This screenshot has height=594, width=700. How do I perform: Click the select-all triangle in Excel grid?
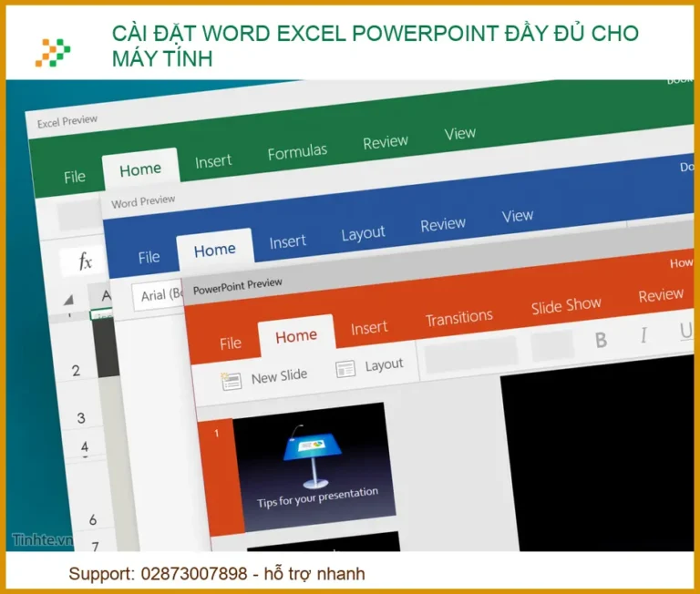tap(68, 300)
